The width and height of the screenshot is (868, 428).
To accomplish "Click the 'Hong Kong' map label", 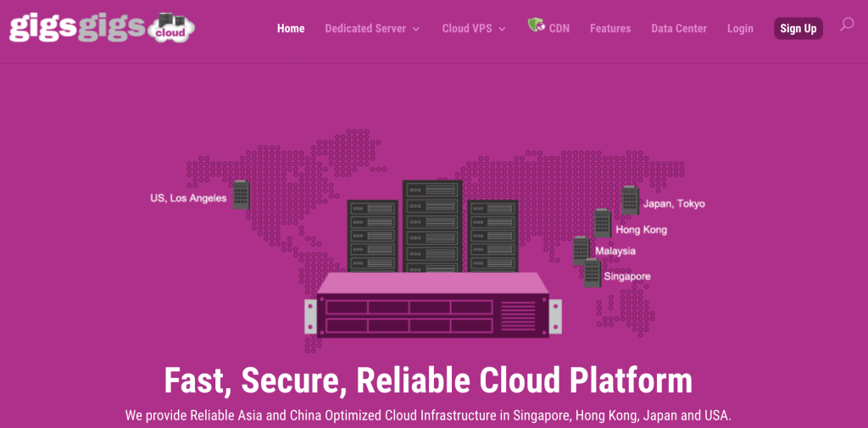I will click(x=642, y=230).
